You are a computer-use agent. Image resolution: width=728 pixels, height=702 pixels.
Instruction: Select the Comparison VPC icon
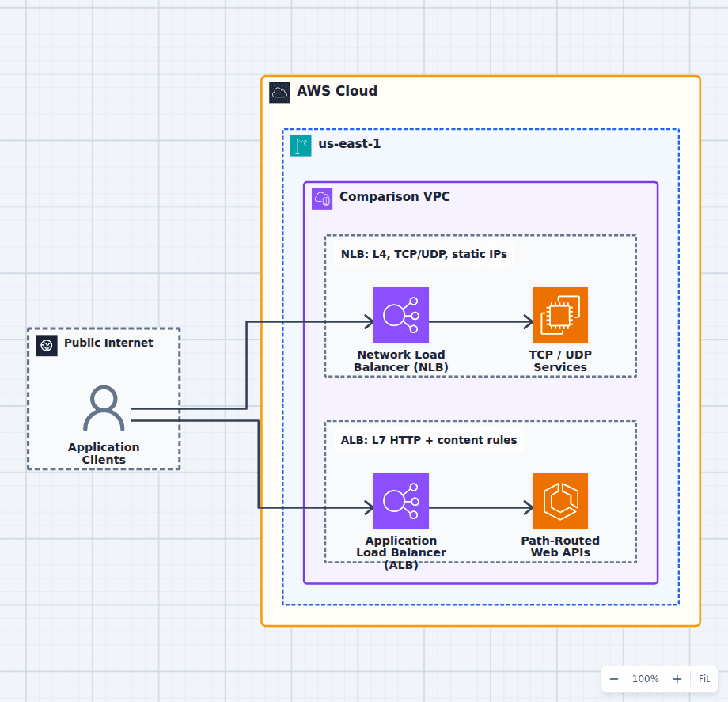pyautogui.click(x=322, y=199)
